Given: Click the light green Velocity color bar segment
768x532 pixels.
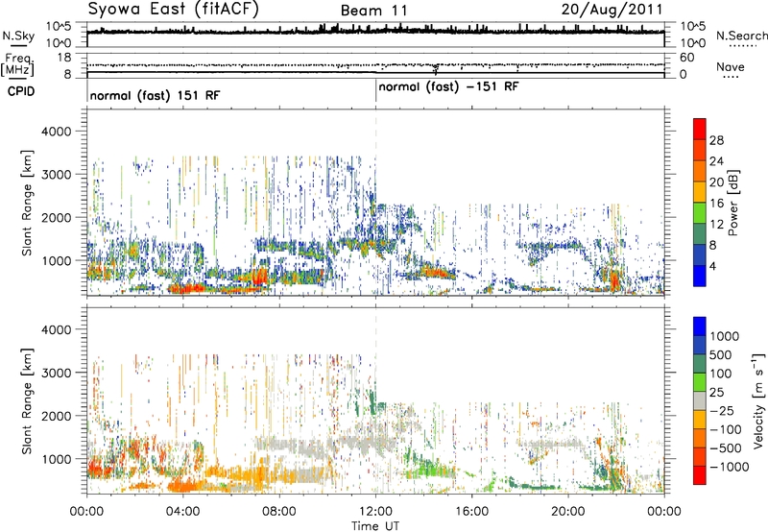Looking at the screenshot, I should click(x=700, y=382).
